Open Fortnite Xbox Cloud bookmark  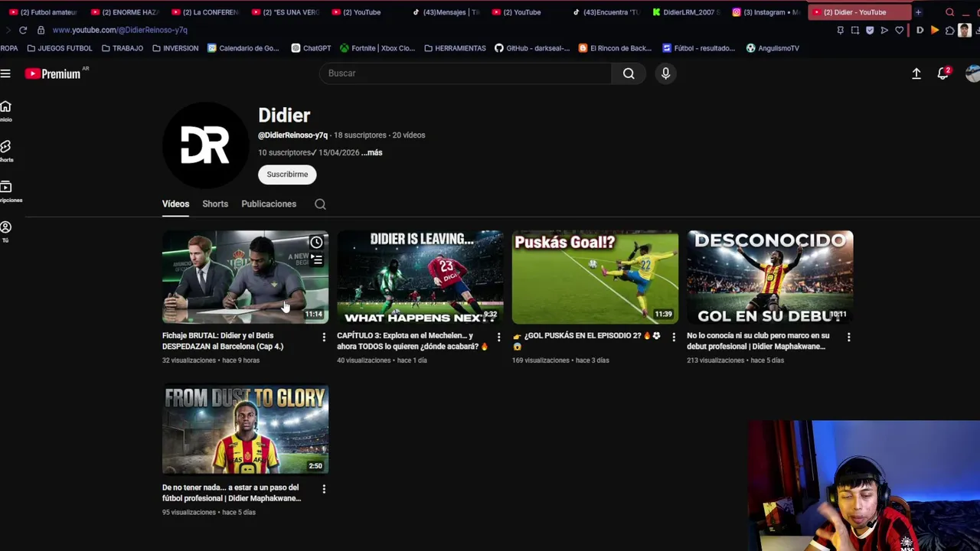(377, 48)
